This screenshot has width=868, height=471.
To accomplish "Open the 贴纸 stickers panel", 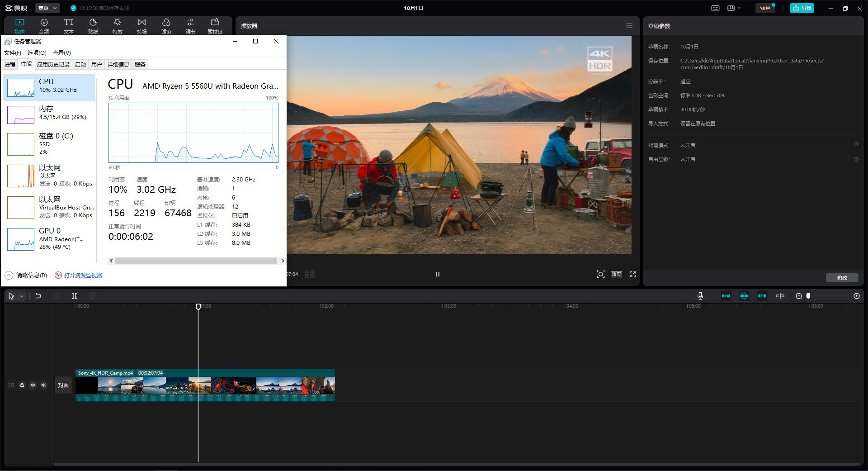I will coord(93,26).
